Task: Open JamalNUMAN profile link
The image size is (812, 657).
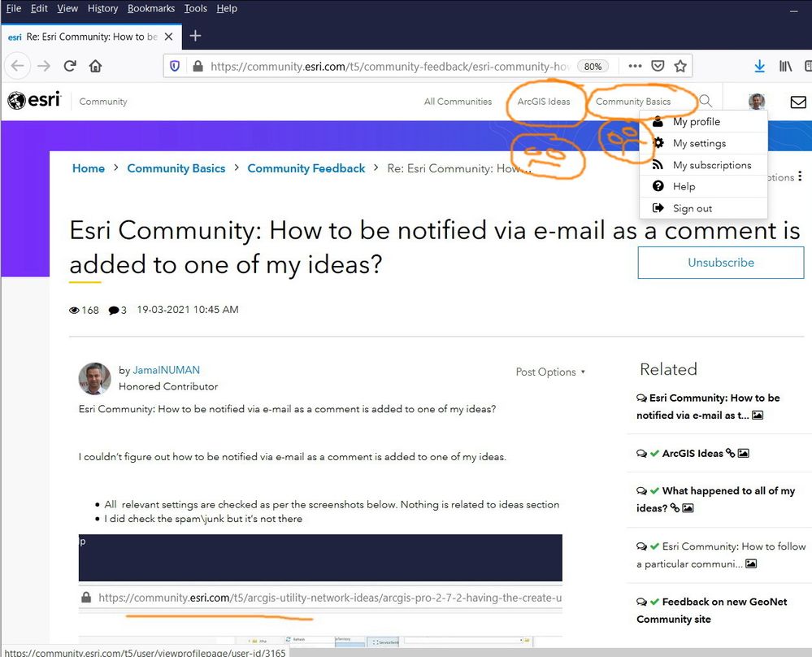Action: tap(167, 370)
